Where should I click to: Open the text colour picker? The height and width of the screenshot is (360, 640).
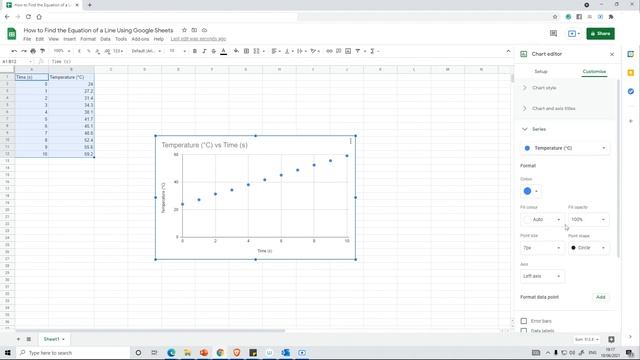pyautogui.click(x=224, y=51)
